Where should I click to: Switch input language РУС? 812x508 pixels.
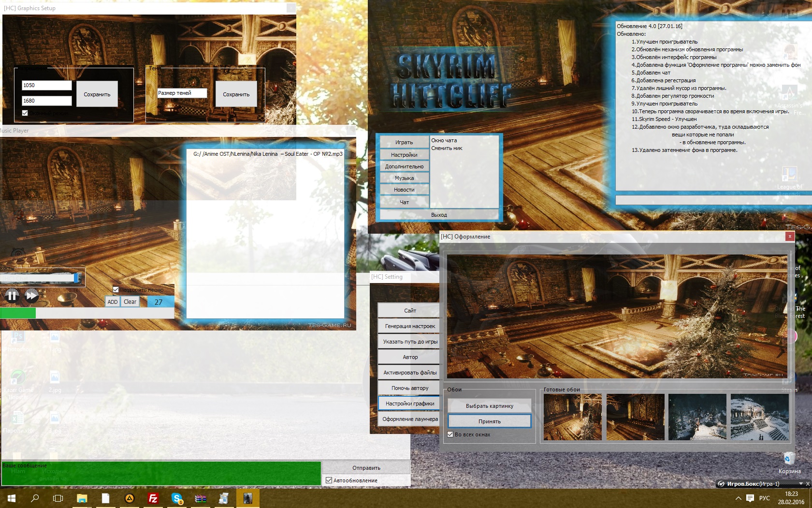pyautogui.click(x=765, y=498)
